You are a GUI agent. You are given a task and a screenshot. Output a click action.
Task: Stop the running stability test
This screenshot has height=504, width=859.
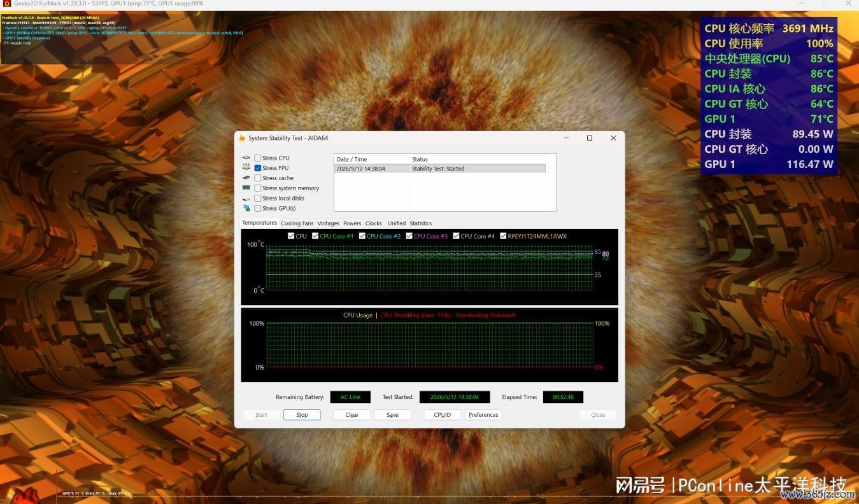[x=302, y=415]
